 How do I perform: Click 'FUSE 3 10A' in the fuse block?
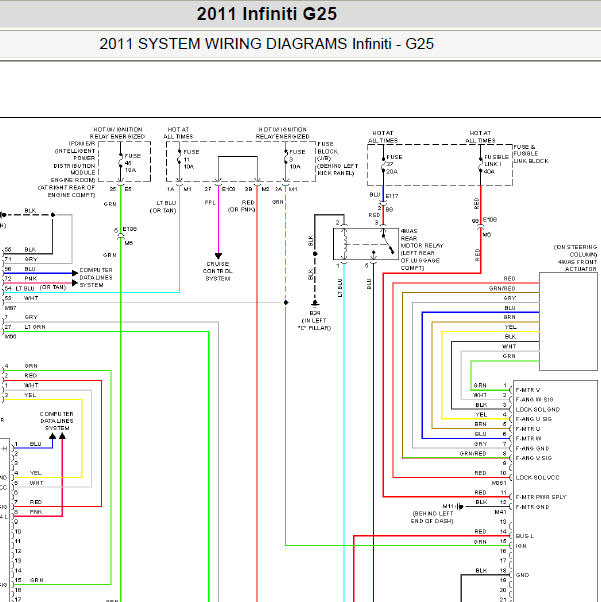click(x=297, y=159)
